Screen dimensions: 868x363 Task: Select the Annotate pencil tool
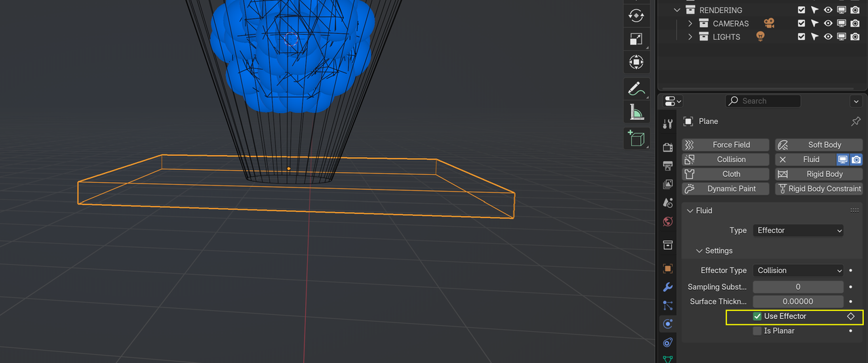point(636,89)
